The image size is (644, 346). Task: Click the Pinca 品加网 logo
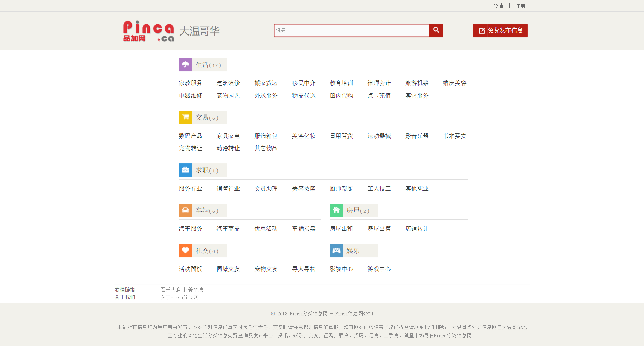coord(149,31)
